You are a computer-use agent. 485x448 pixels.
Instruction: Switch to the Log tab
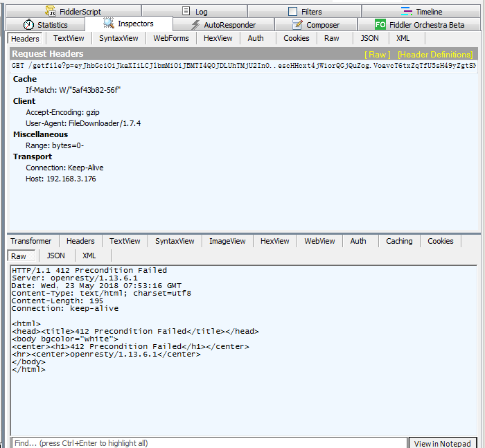195,12
